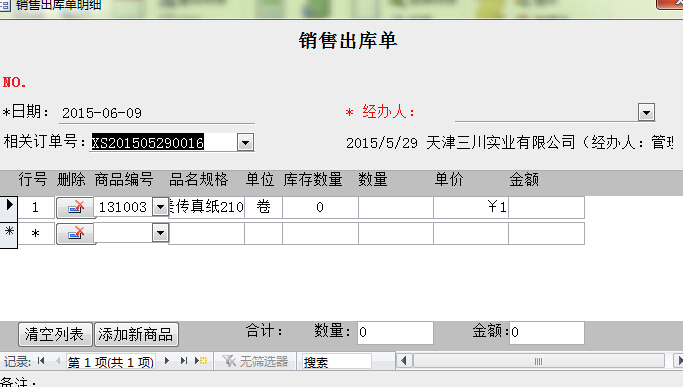Click product code cell 131003

123,207
